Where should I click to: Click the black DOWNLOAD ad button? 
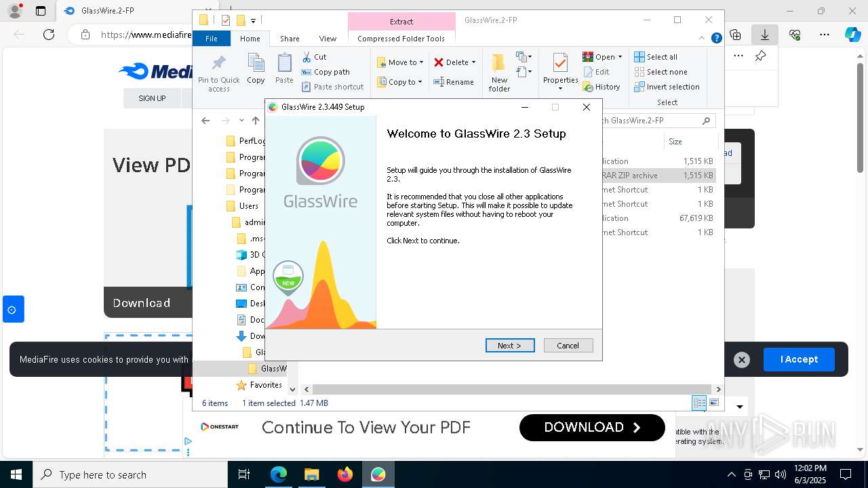coord(592,428)
